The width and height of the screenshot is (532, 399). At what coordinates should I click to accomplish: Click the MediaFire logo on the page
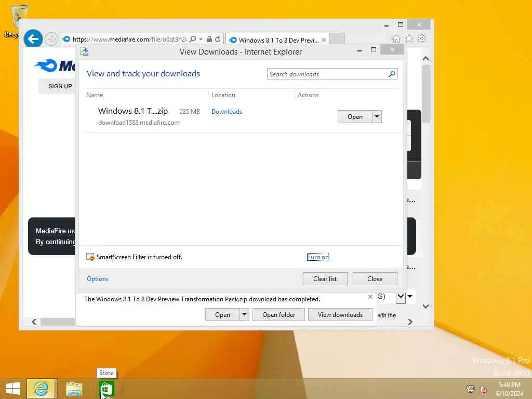54,66
